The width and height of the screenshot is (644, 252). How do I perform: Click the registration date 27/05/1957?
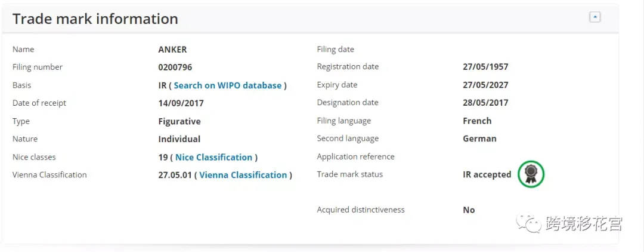[485, 67]
